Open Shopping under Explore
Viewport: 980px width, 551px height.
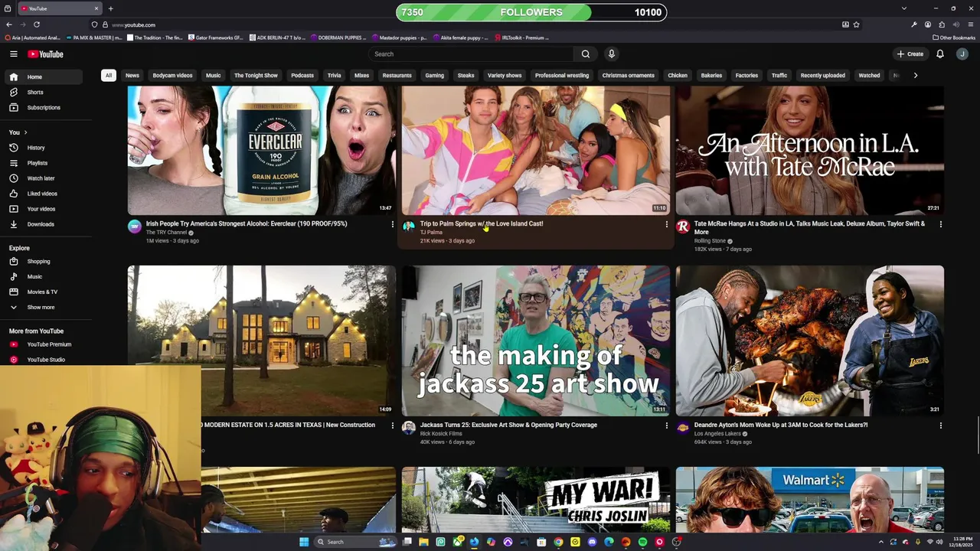(x=42, y=261)
